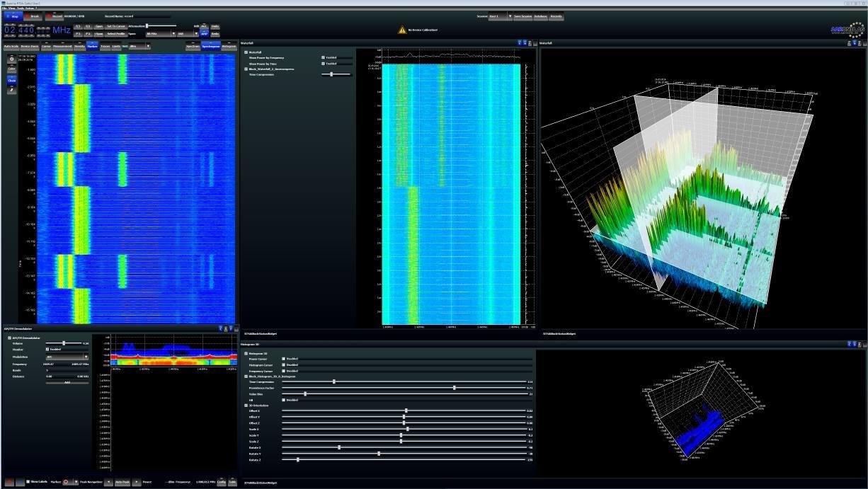
Task: Click the MHz frequency display
Action: [x=37, y=30]
